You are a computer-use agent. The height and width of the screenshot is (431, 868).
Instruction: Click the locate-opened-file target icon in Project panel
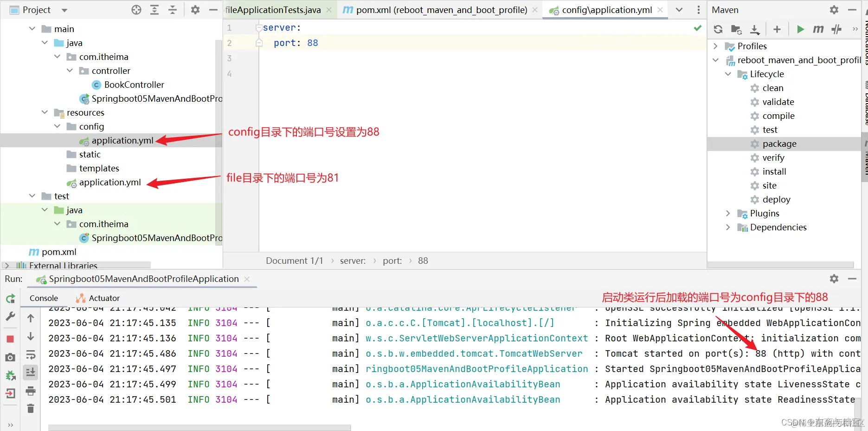click(x=136, y=10)
